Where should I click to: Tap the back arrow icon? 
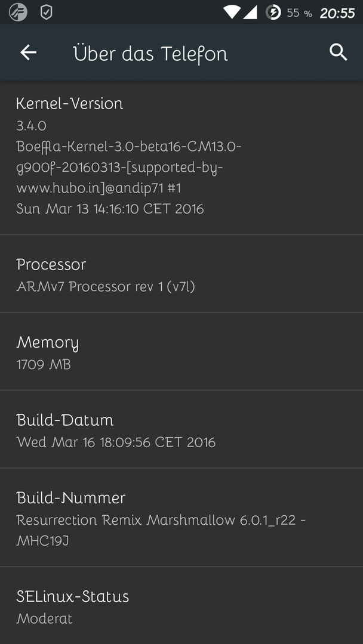[29, 52]
